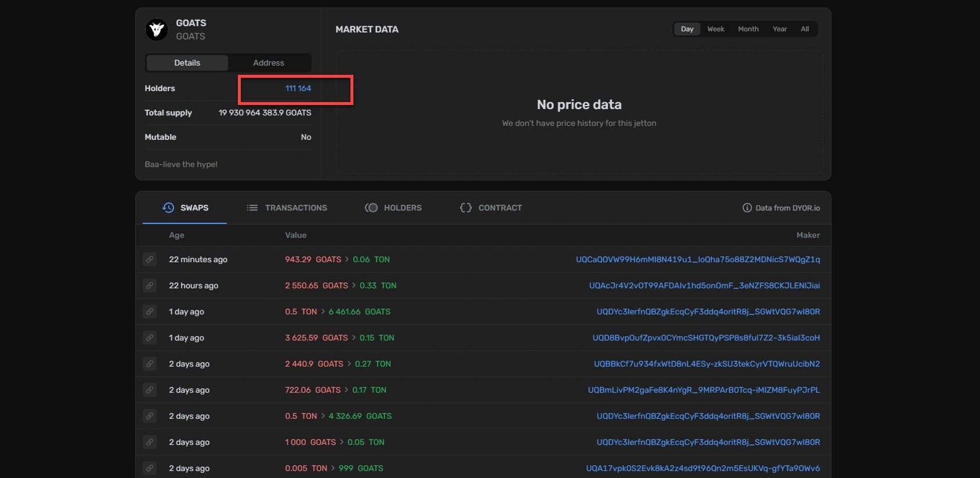Click info icon near Data from DYOR.io
980x478 pixels.
[x=747, y=208]
